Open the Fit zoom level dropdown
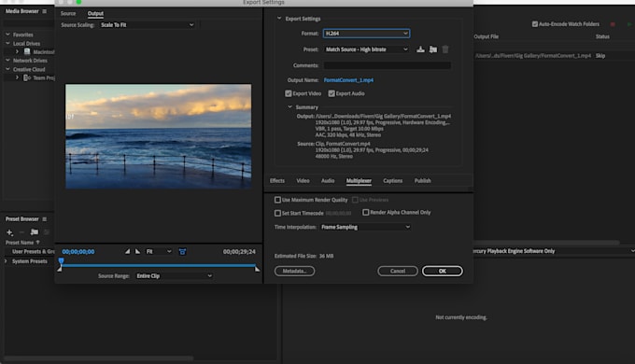The image size is (635, 364). (159, 251)
